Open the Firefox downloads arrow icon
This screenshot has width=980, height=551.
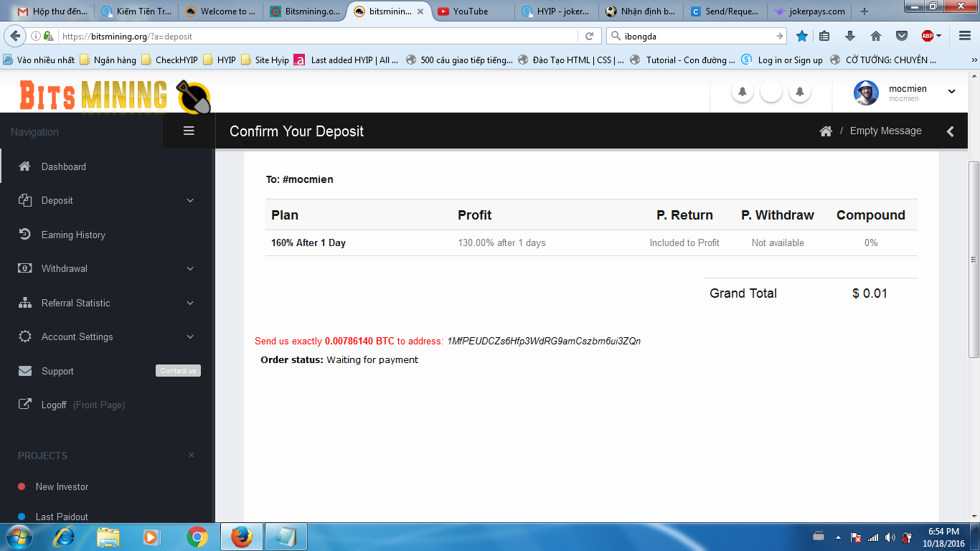coord(850,36)
